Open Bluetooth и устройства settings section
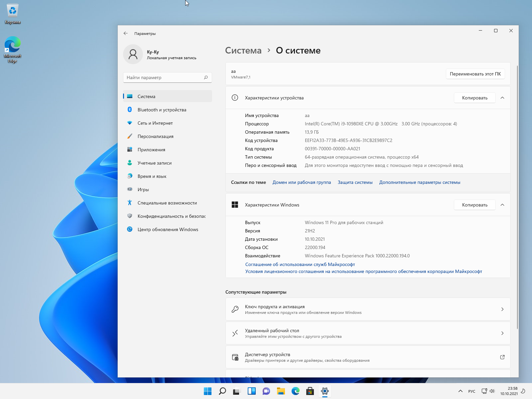Viewport: 532px width, 399px height. point(162,110)
